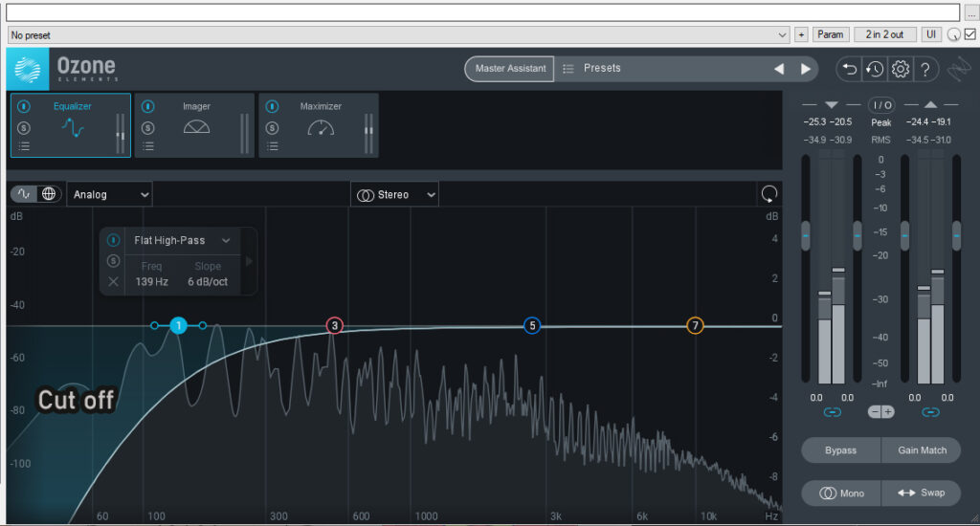Click the ellipsis button at top right
Viewport: 980px width, 526px height.
[x=970, y=12]
